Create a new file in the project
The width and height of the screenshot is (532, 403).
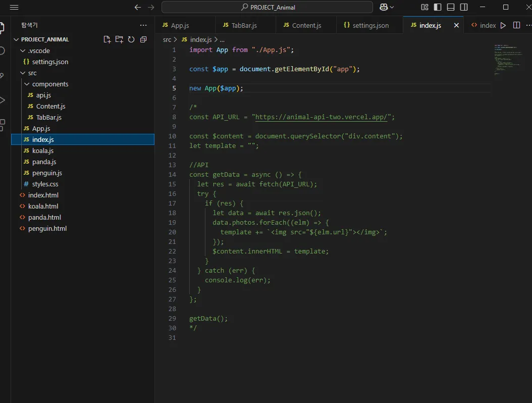[107, 39]
